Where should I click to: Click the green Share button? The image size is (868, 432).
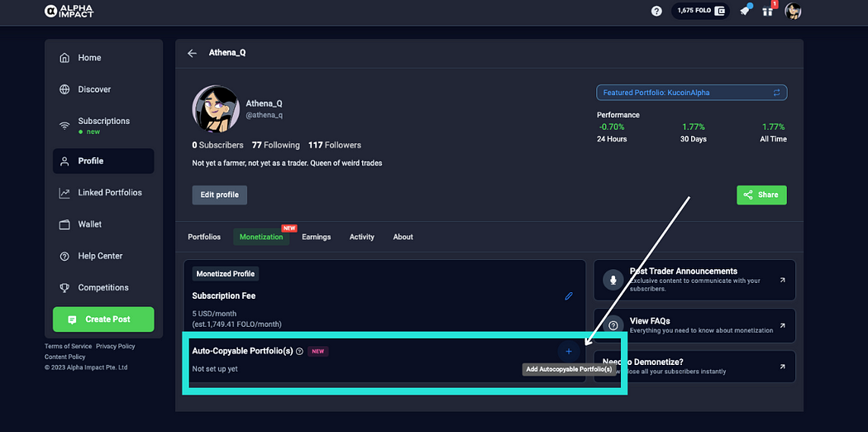pos(761,195)
